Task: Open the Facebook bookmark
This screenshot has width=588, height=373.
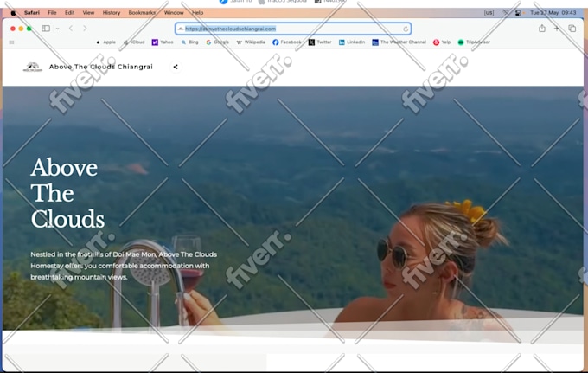Action: tap(287, 42)
